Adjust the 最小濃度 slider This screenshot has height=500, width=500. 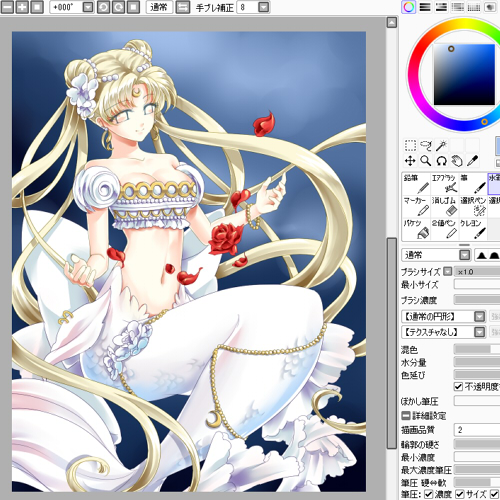[477, 457]
